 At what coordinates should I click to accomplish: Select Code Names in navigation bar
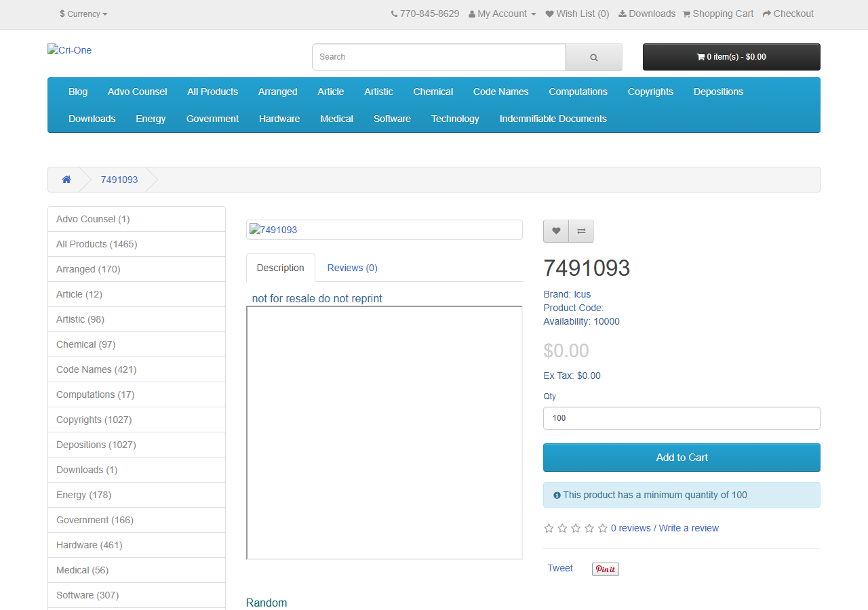(x=501, y=91)
